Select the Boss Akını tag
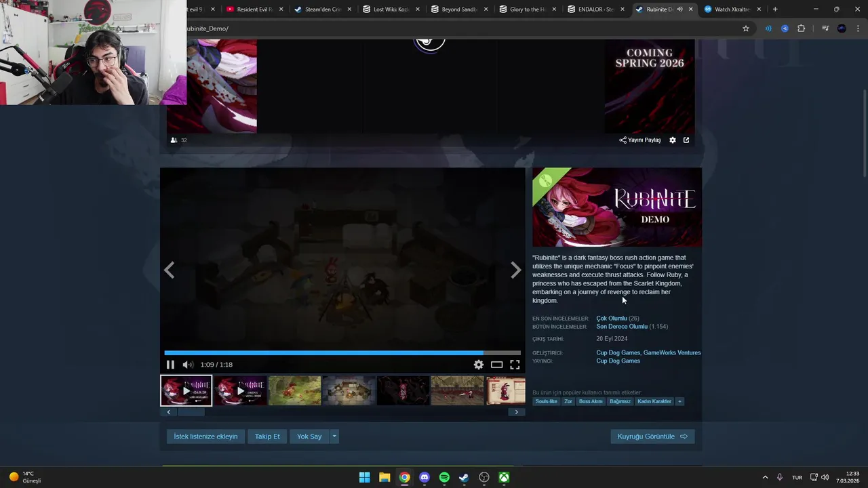 click(x=591, y=401)
